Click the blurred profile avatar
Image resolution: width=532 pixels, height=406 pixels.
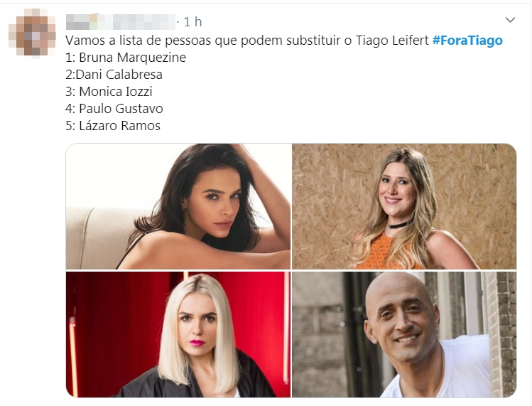(32, 32)
